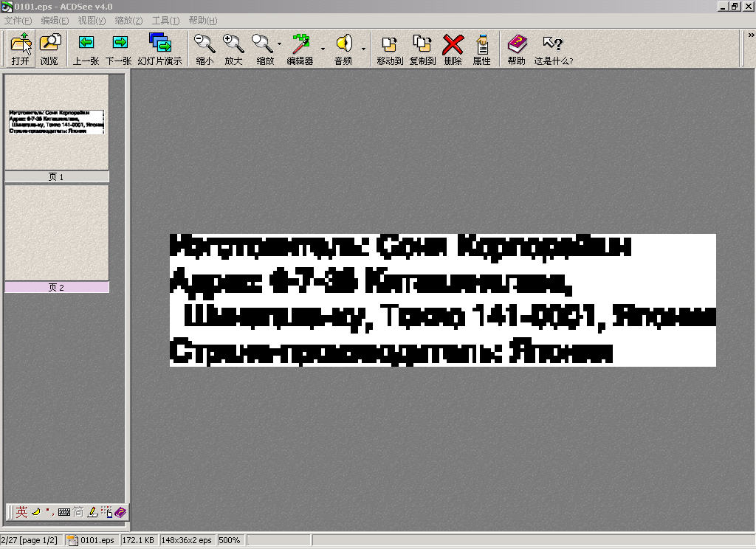Screen dimensions: 756x549
Task: Start the 幻灯片演示 slideshow
Action: tap(159, 49)
